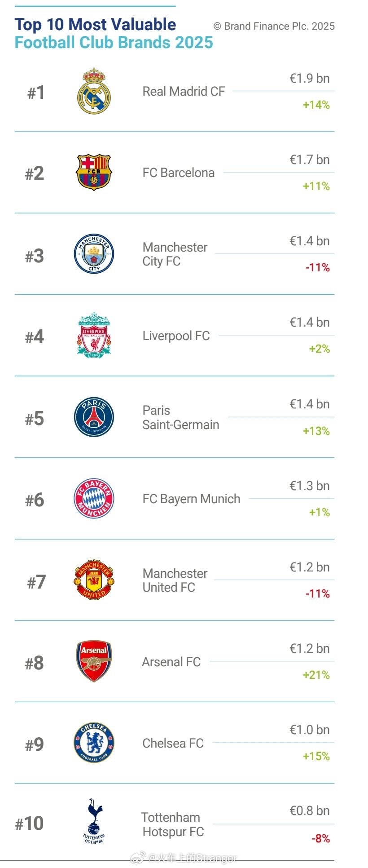Image resolution: width=368 pixels, height=868 pixels.
Task: Select the Arsenal FC text label
Action: [171, 662]
